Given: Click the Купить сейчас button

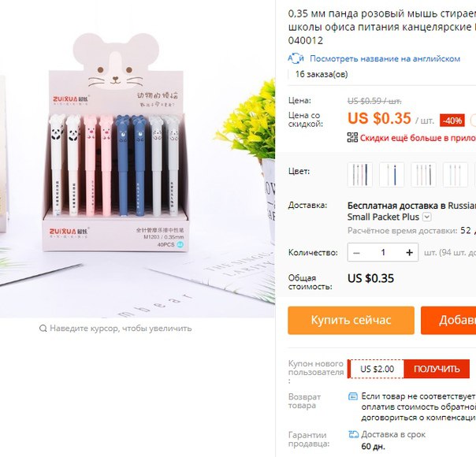Looking at the screenshot, I should (x=351, y=321).
